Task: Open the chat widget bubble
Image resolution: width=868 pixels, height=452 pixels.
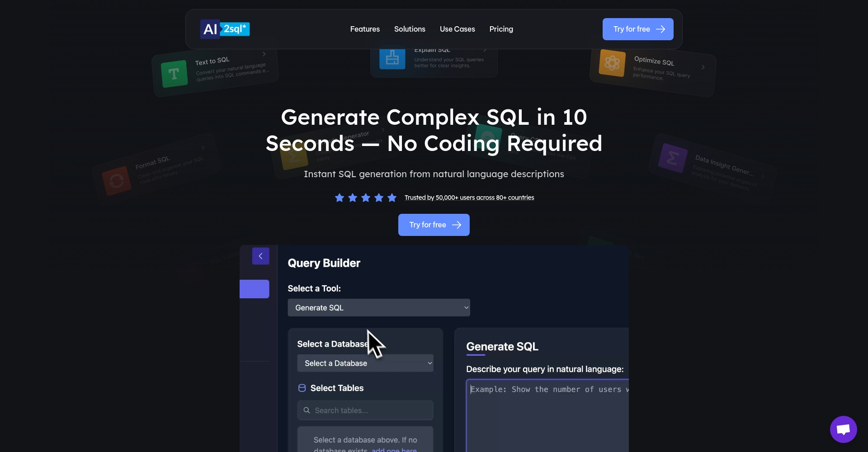Action: click(x=843, y=429)
